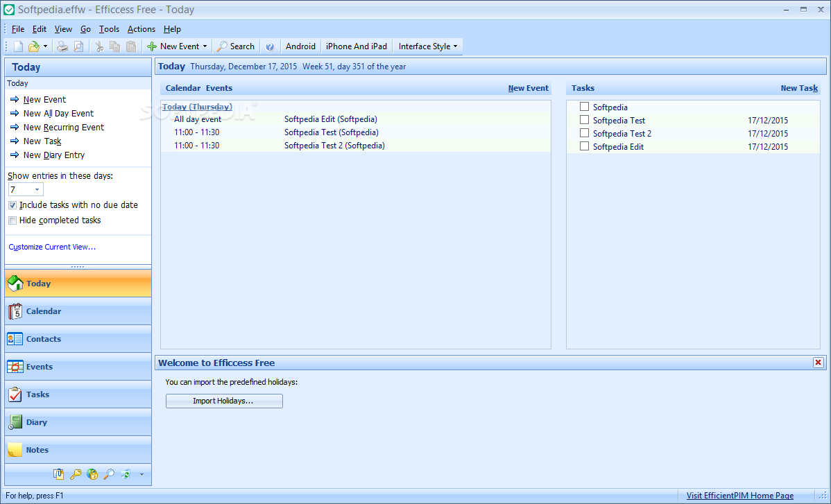Open the Help menu
The width and height of the screenshot is (831, 504).
click(x=172, y=29)
